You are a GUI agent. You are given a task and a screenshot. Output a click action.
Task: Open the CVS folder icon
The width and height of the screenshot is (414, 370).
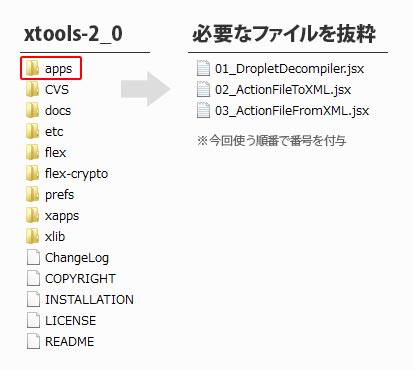point(33,89)
